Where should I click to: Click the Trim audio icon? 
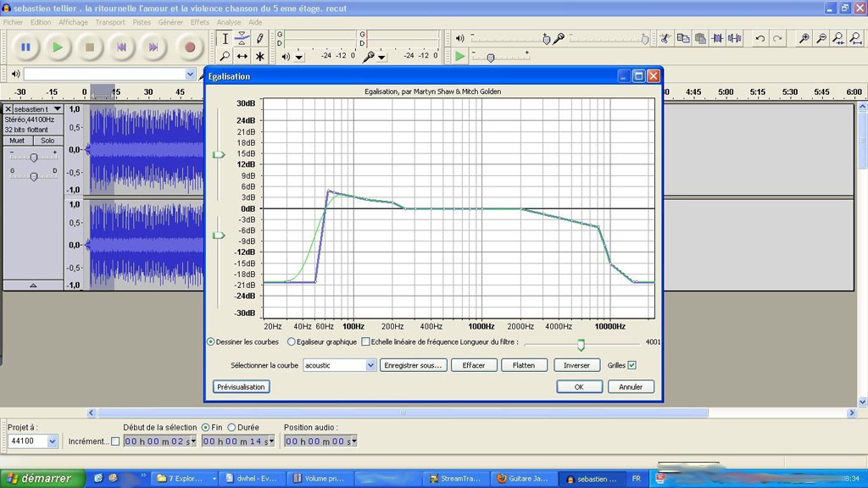[x=717, y=38]
